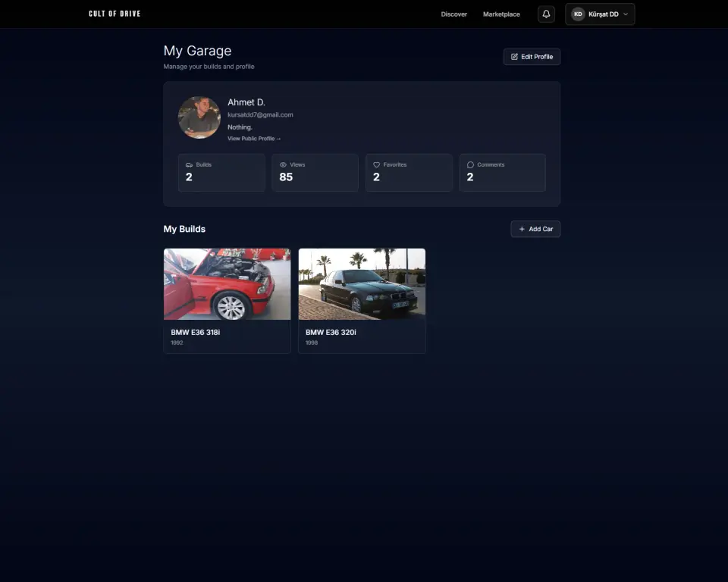This screenshot has width=728, height=582.
Task: Click Manage your builds and profile subtitle
Action: pyautogui.click(x=209, y=67)
